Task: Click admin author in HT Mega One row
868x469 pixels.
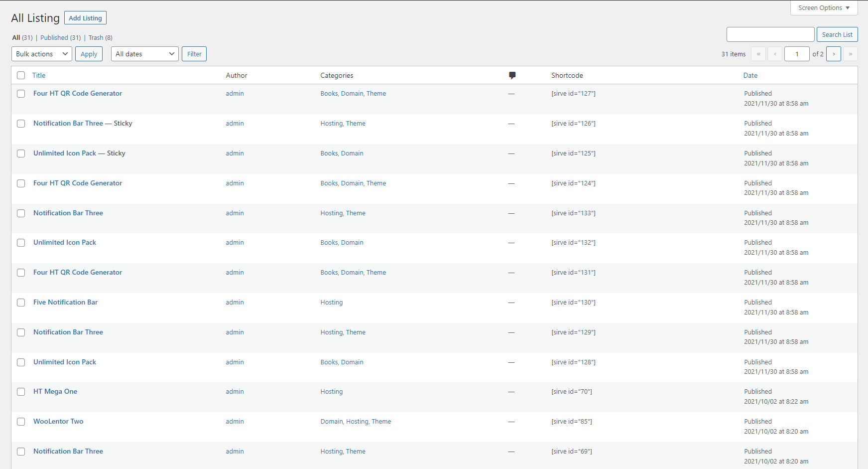Action: click(x=235, y=391)
